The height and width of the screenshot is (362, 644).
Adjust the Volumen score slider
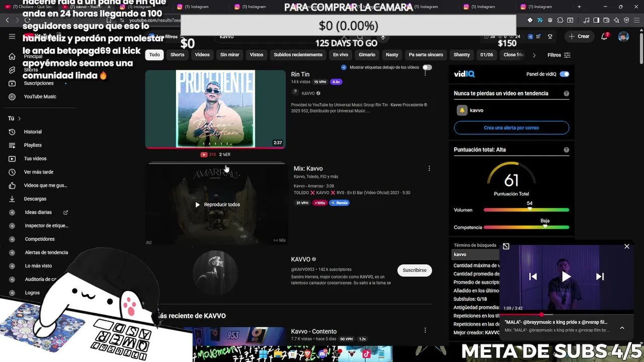click(x=526, y=210)
